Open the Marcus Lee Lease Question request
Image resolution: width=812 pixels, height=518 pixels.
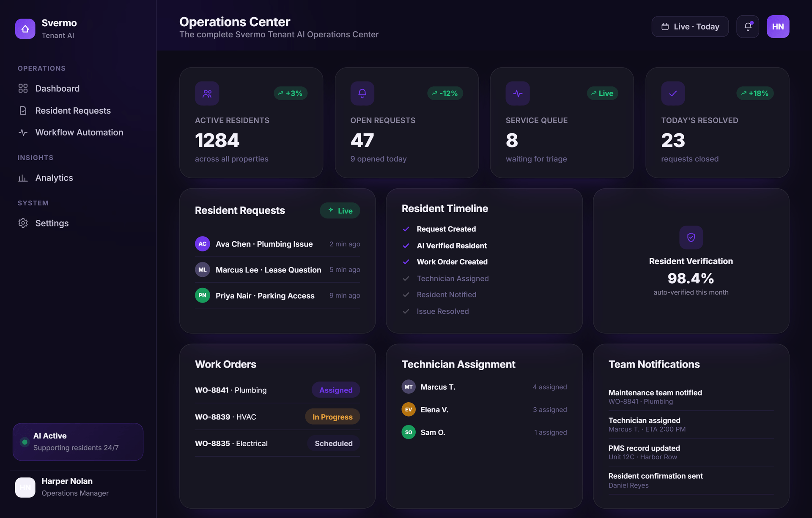pyautogui.click(x=277, y=270)
